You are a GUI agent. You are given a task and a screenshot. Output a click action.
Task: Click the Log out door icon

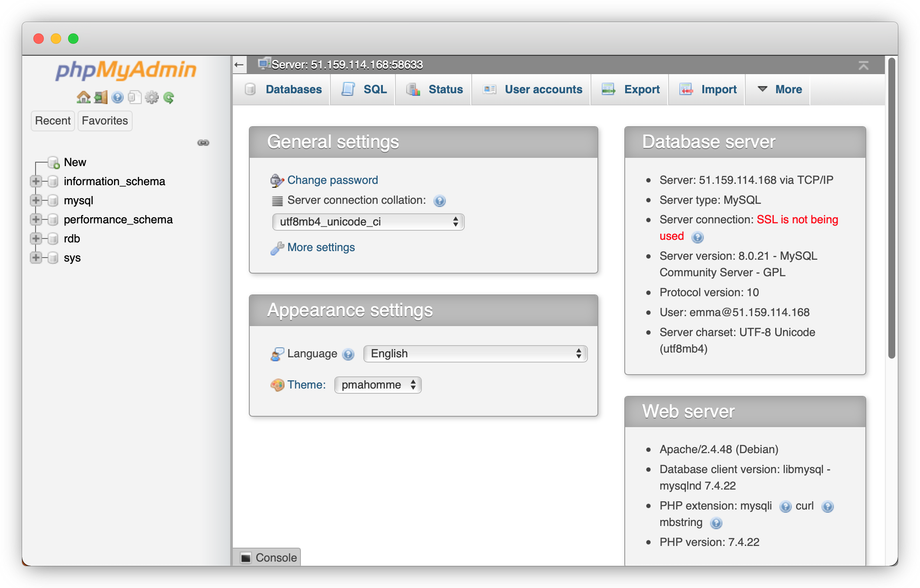click(101, 97)
